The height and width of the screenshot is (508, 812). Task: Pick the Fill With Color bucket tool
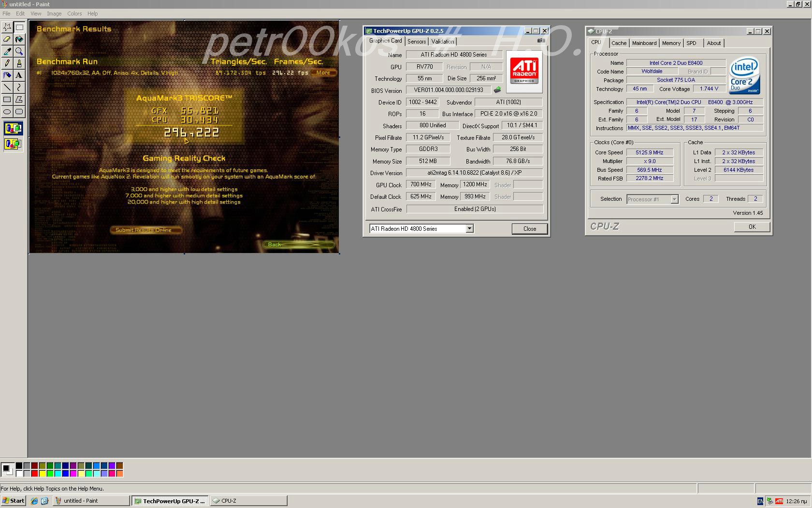pyautogui.click(x=19, y=39)
